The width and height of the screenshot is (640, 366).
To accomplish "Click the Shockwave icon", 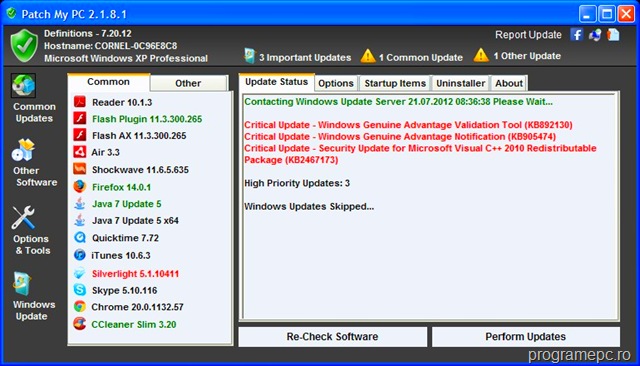I will coord(80,169).
